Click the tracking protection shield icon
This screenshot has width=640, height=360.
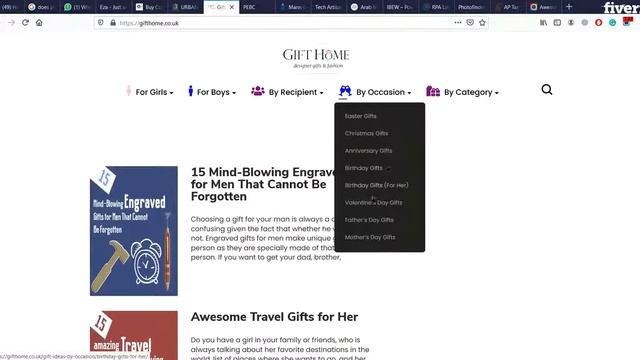(101, 23)
